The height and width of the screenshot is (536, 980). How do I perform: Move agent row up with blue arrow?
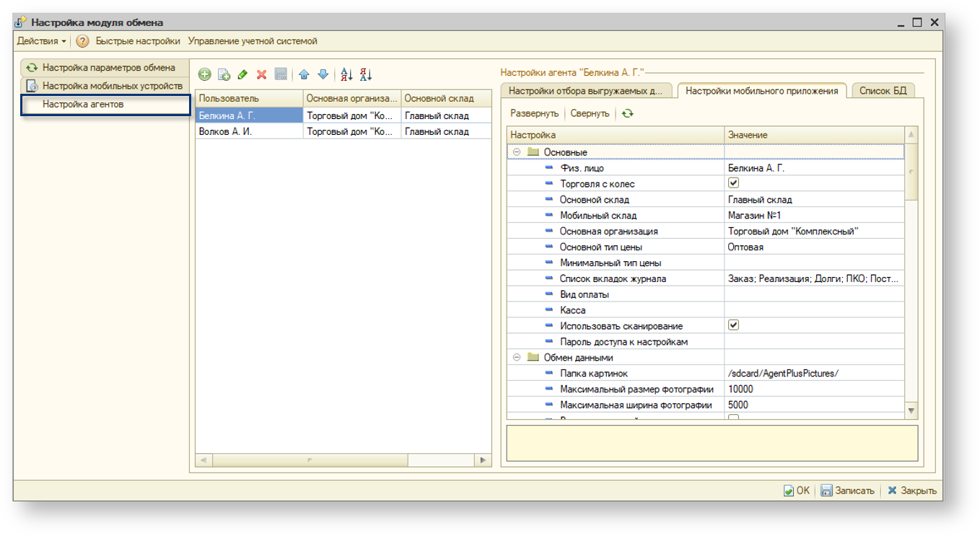(x=304, y=74)
